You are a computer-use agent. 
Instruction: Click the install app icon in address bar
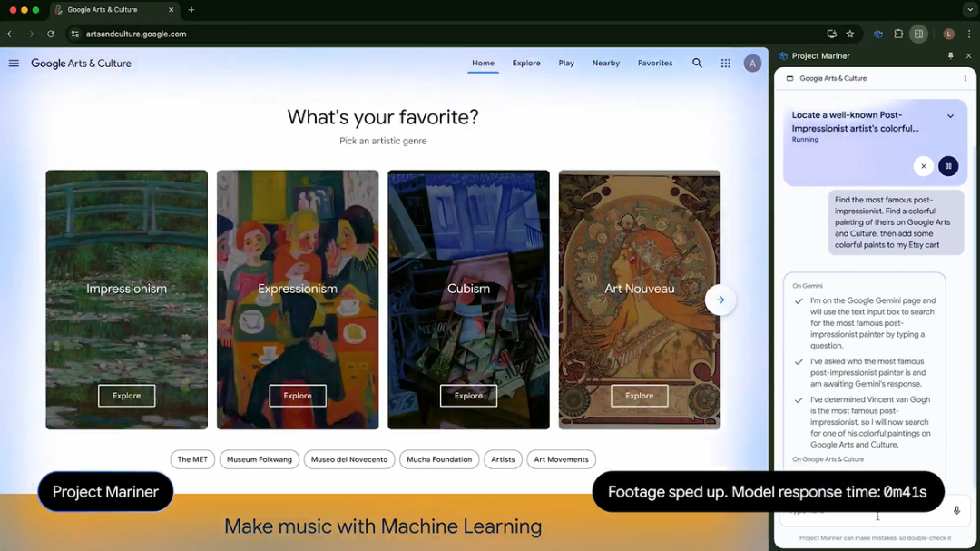[831, 34]
